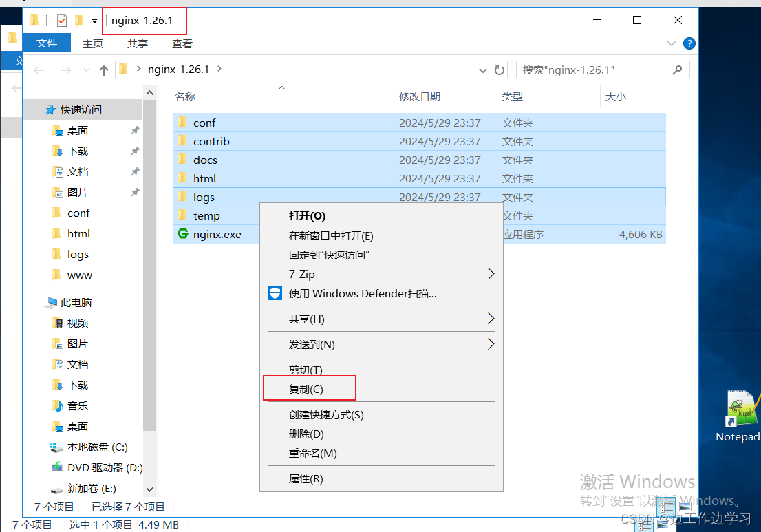Open the 文件 ribbon tab
Viewport: 761px width, 532px height.
(47, 43)
